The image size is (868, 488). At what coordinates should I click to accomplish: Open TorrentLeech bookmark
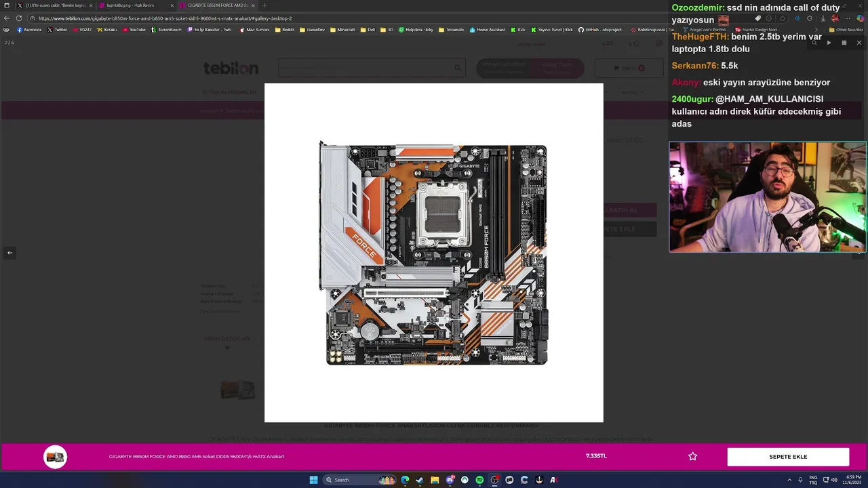(x=166, y=30)
